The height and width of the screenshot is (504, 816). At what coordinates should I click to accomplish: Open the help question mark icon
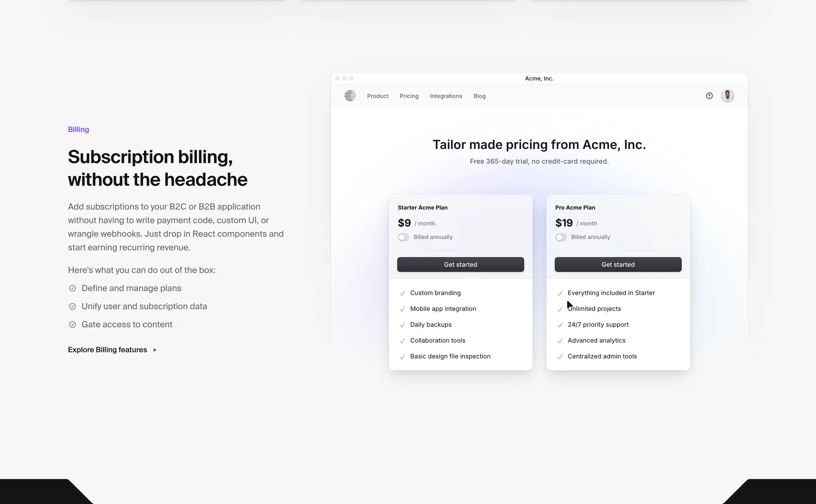point(709,96)
